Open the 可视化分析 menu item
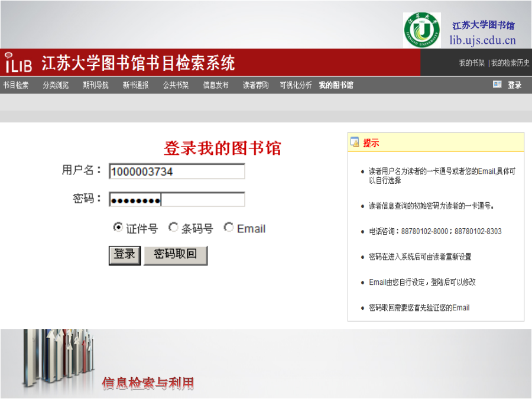Viewport: 532px width, 399px height. tap(296, 85)
